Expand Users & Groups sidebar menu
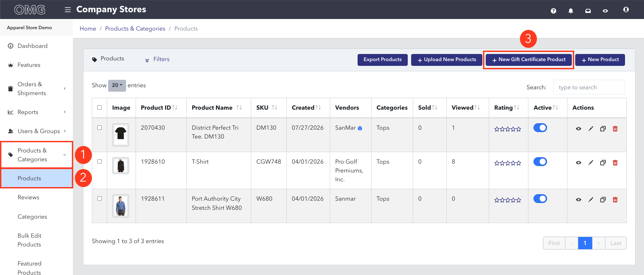 [36, 131]
